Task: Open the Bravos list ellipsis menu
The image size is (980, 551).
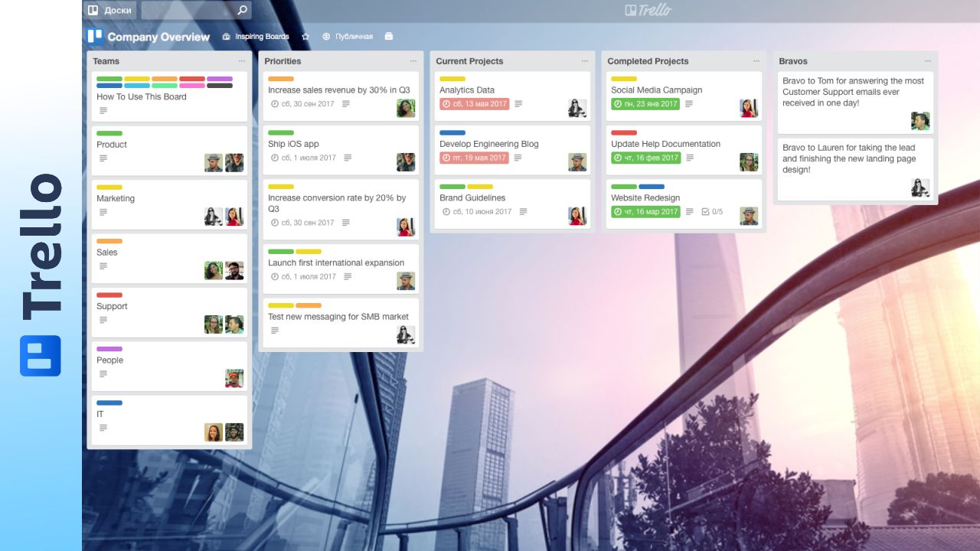Action: (x=927, y=60)
